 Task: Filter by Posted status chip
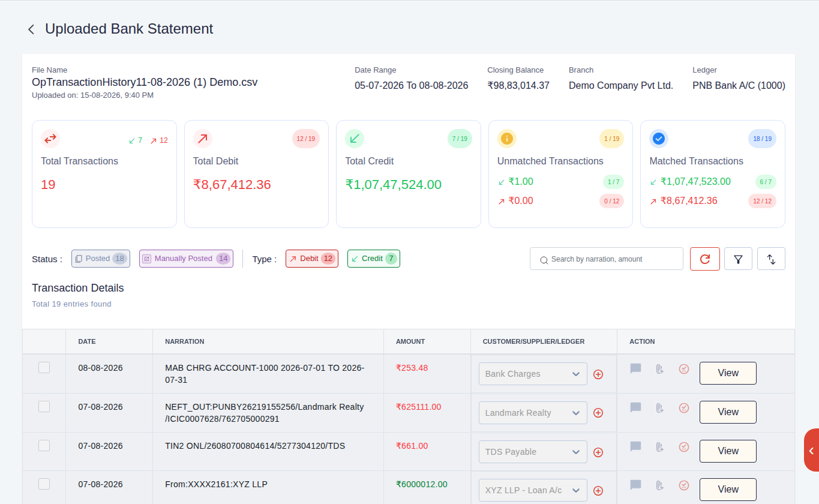click(x=101, y=259)
